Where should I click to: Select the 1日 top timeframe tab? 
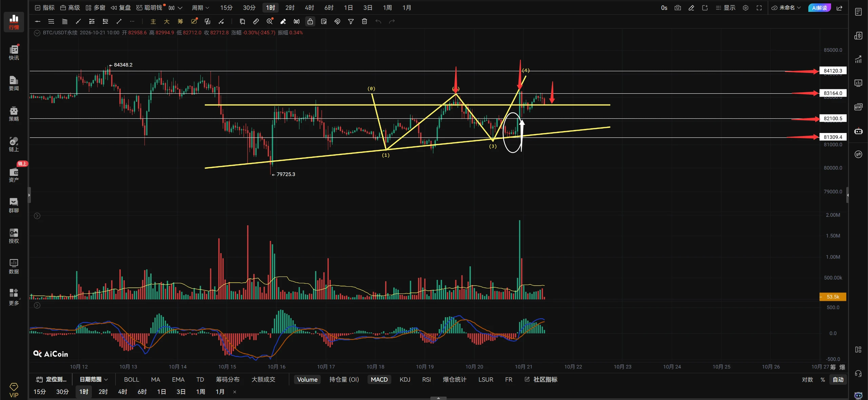click(348, 7)
